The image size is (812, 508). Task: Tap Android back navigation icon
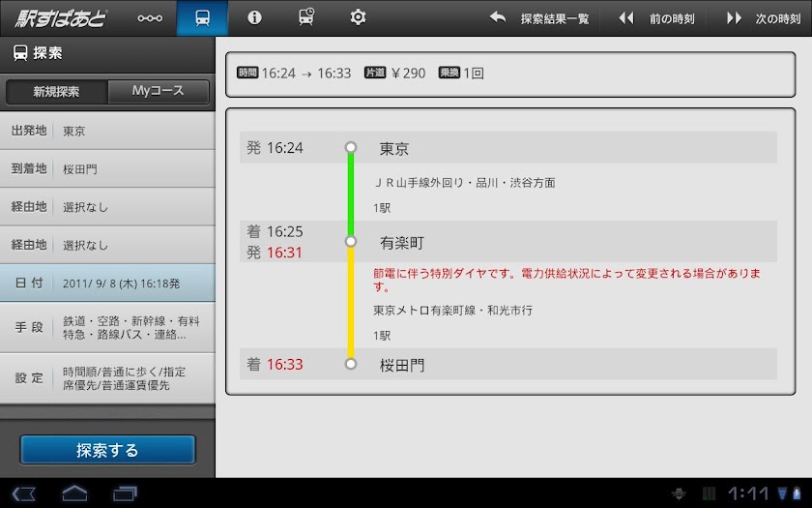[x=23, y=493]
